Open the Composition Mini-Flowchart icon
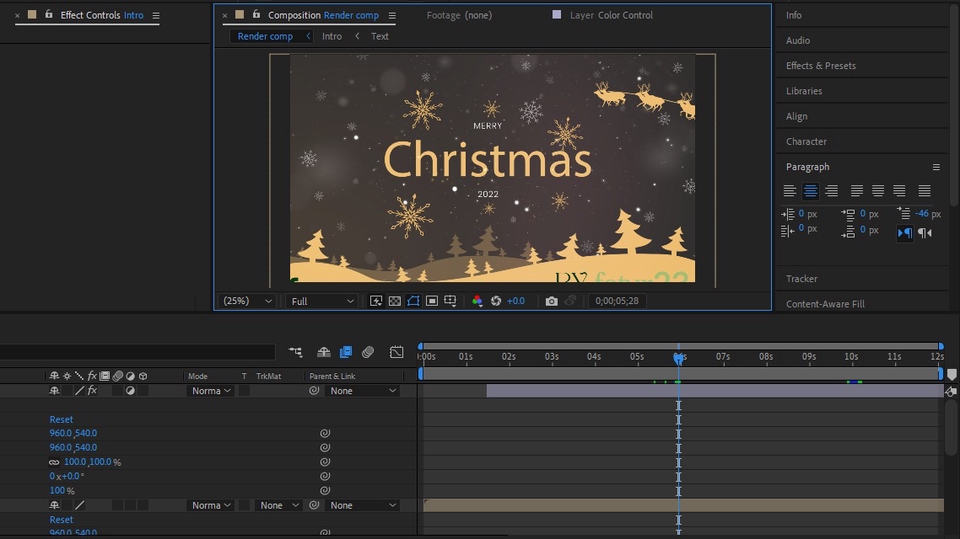The width and height of the screenshot is (960, 539). click(x=296, y=352)
